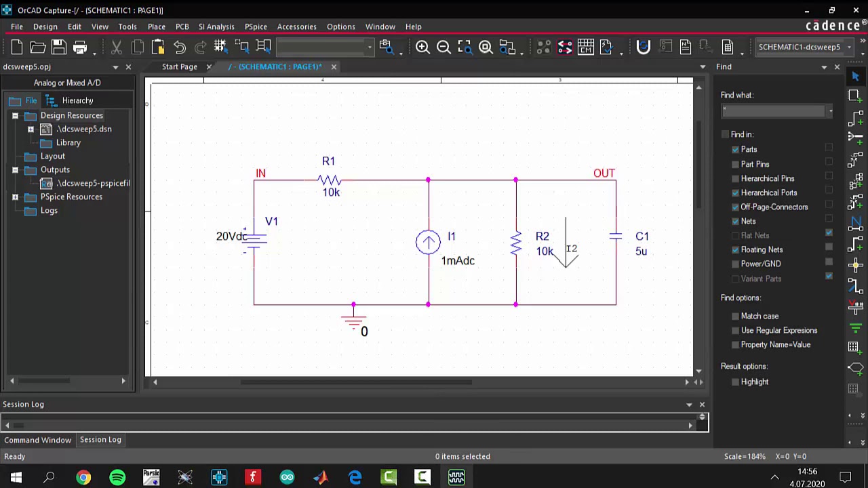Image resolution: width=868 pixels, height=488 pixels.
Task: Click the New document icon
Action: coord(17,47)
